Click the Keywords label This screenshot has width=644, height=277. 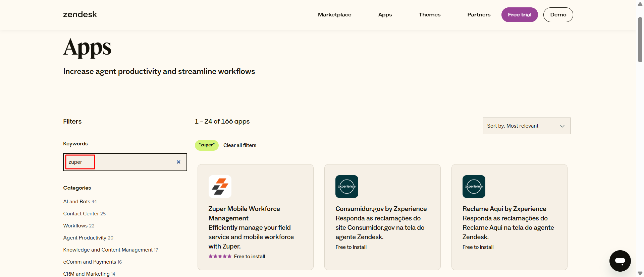coord(75,144)
